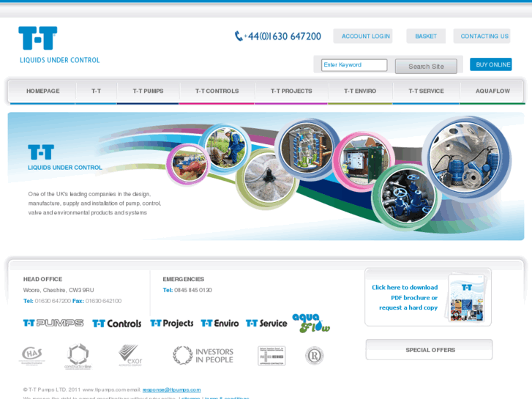This screenshot has height=399, width=532.
Task: Click the T-T logo inside the banner
Action: pyautogui.click(x=41, y=152)
